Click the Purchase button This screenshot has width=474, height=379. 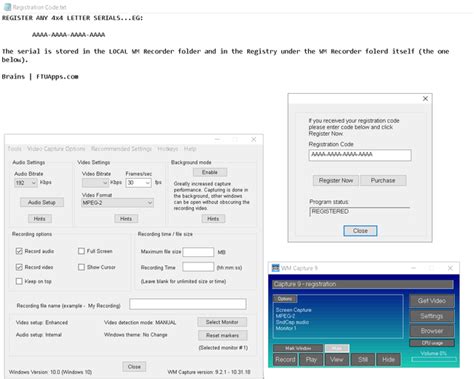[x=383, y=180]
